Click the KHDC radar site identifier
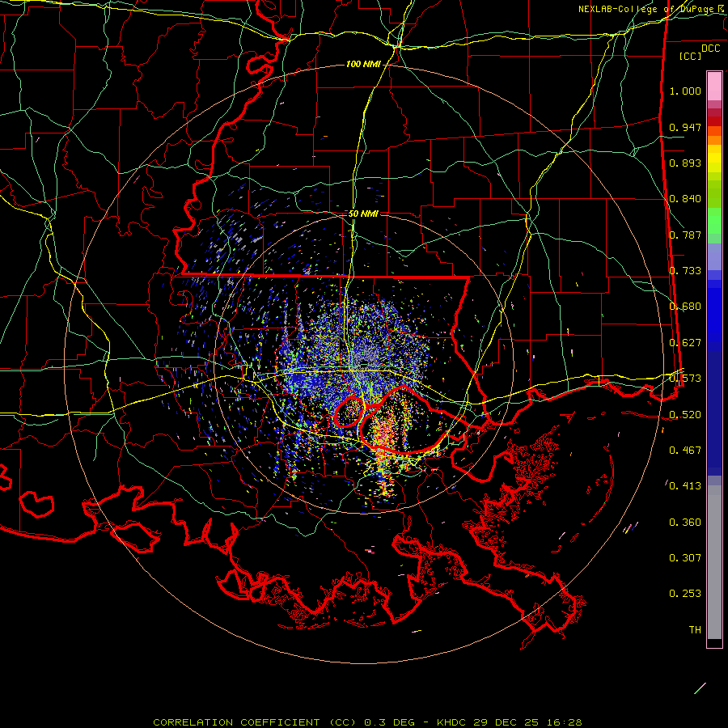 point(453,722)
